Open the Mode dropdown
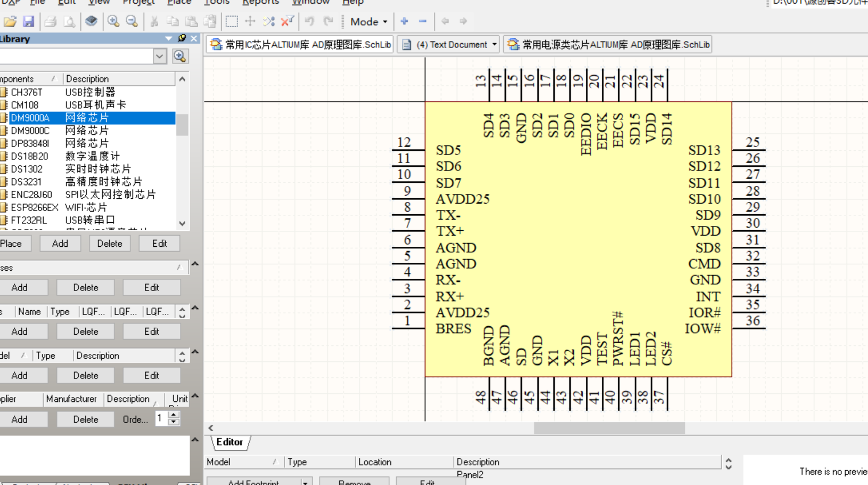 (369, 21)
